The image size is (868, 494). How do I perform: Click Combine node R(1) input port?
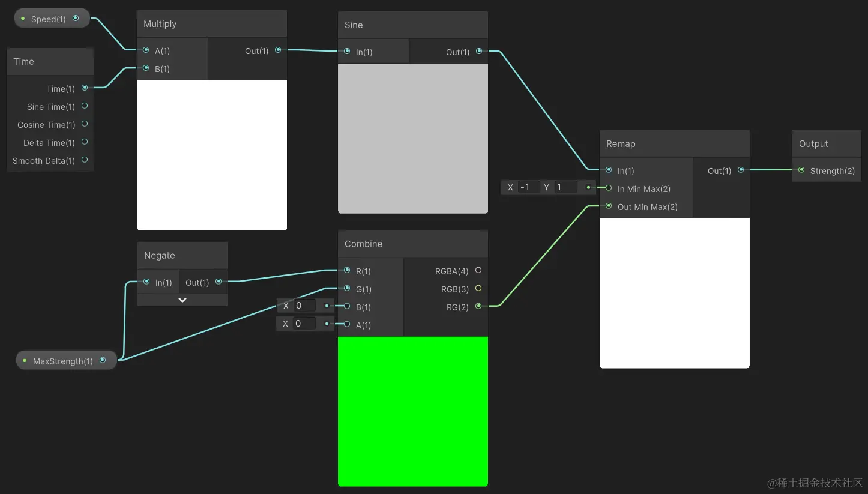347,271
